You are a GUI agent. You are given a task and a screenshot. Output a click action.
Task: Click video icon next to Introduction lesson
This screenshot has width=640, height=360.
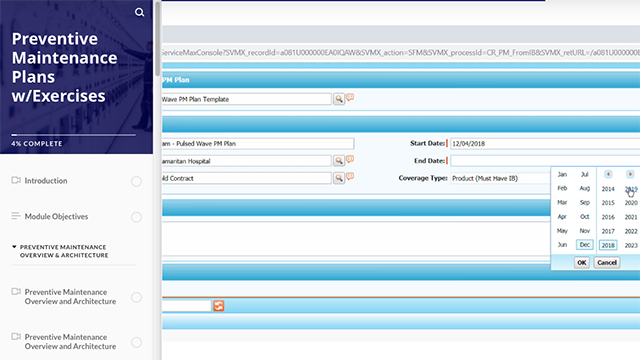coord(16,180)
